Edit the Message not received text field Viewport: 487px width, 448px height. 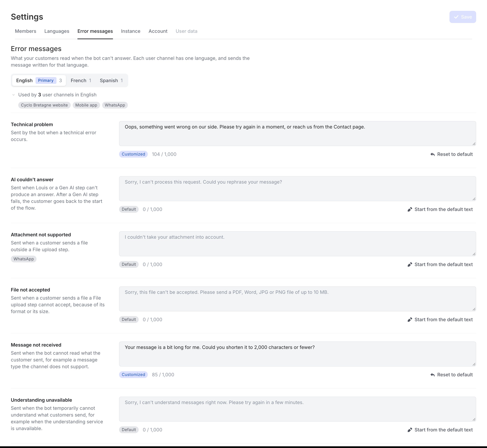297,354
